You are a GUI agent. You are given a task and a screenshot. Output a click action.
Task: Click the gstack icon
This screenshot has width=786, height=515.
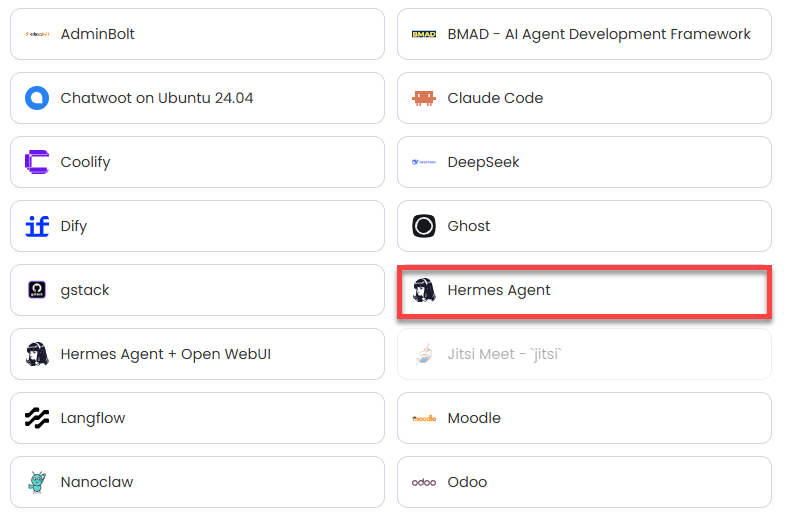tap(37, 290)
